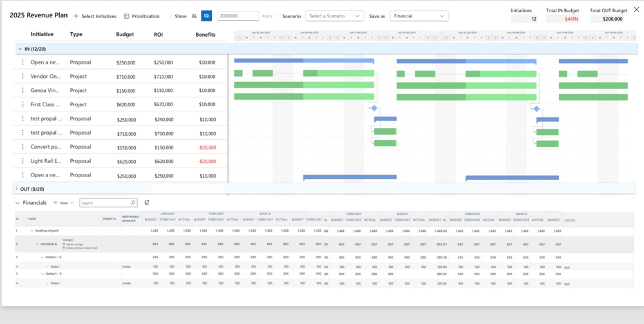Collapse the Terminal A tree row
This screenshot has width=644, height=324.
(37, 243)
